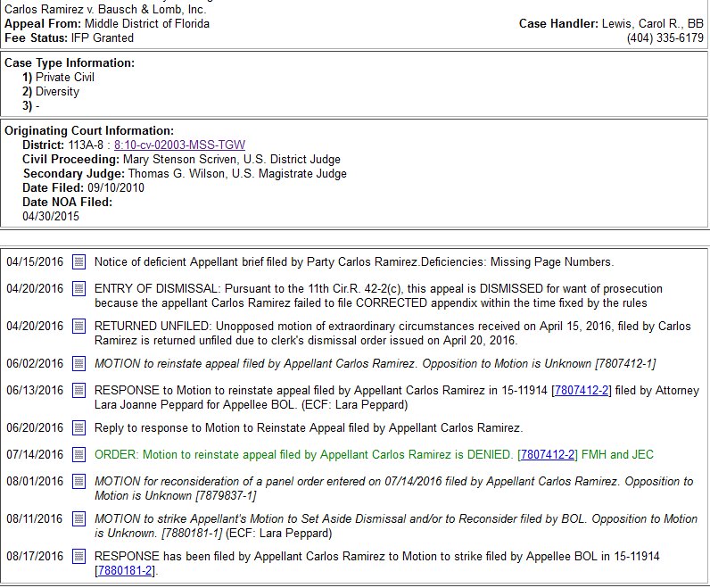This screenshot has width=710, height=588.
Task: Click the Reply to response docket text
Action: click(x=309, y=428)
